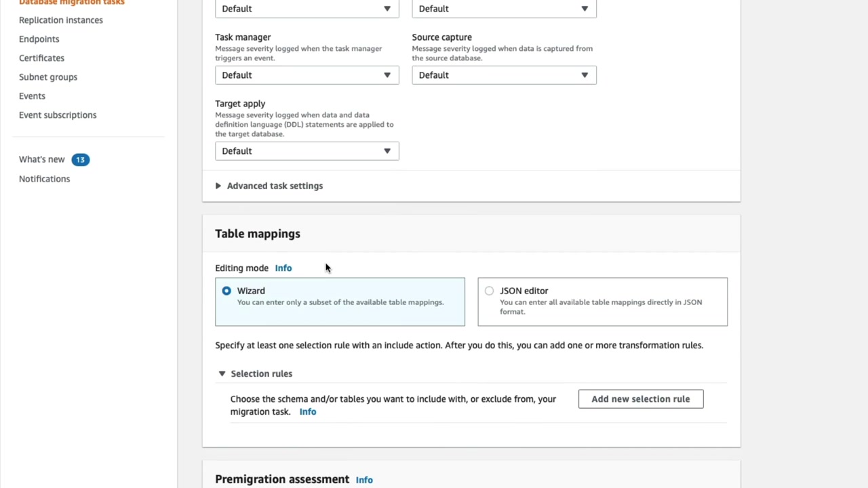Go to Event subscriptions page
Viewport: 868px width, 488px height.
(58, 115)
